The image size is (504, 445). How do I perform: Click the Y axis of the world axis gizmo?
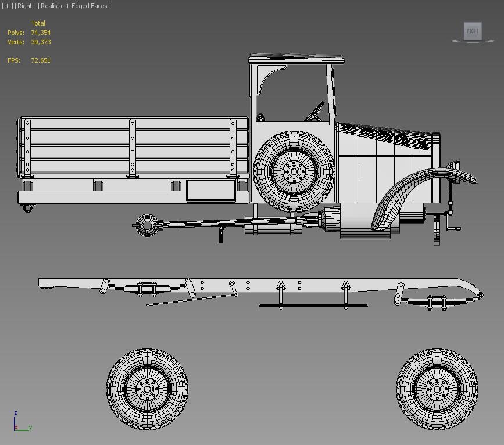coord(29,427)
